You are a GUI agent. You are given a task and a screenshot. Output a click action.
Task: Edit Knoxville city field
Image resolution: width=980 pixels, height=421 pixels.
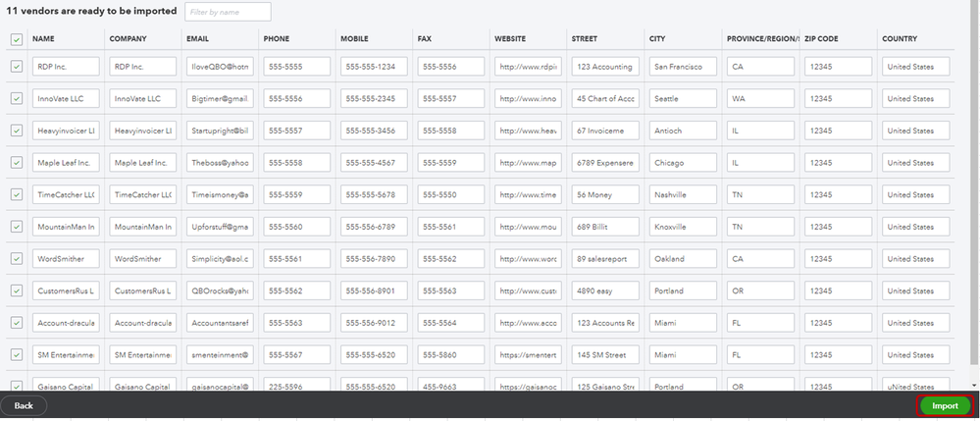683,227
